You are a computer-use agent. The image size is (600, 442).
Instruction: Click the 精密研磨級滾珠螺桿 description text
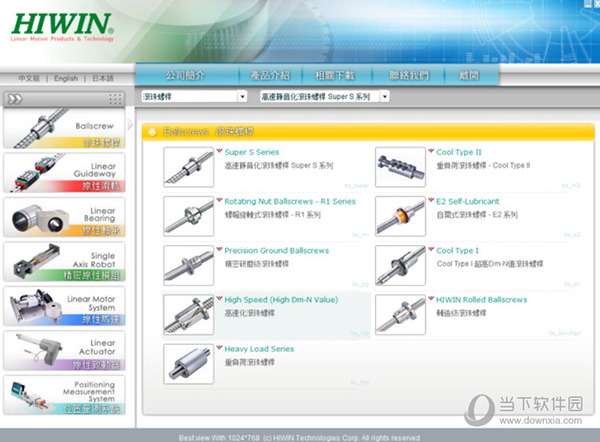[257, 264]
